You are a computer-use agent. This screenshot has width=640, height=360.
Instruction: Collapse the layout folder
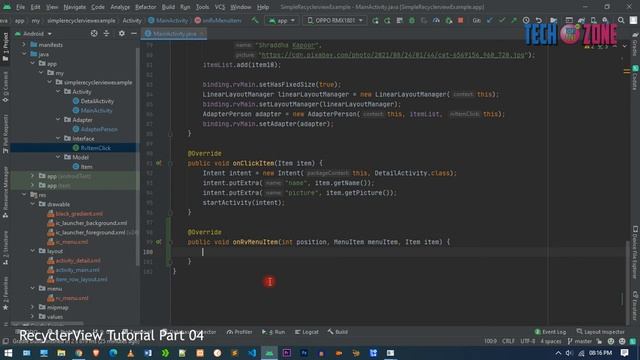(x=33, y=251)
